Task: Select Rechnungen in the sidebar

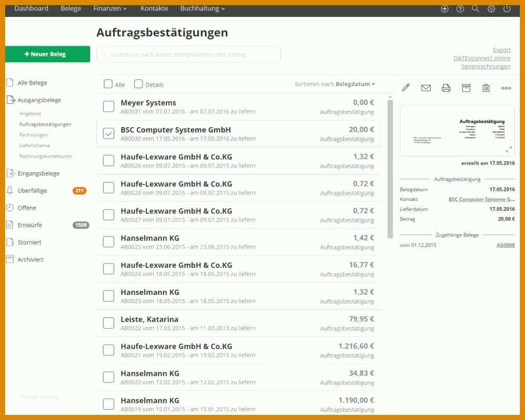Action: coord(33,135)
